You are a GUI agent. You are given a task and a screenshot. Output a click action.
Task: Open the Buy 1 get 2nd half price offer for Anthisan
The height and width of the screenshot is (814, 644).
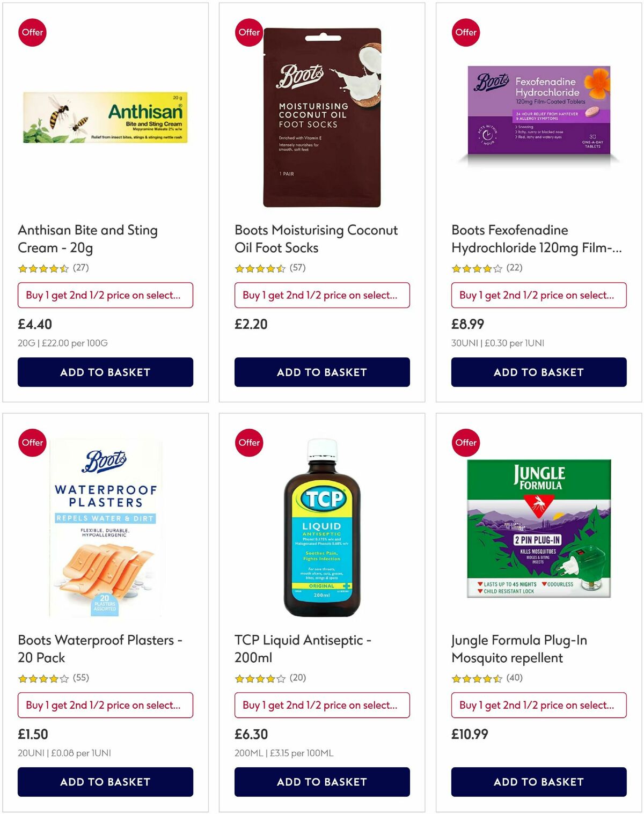coord(105,295)
